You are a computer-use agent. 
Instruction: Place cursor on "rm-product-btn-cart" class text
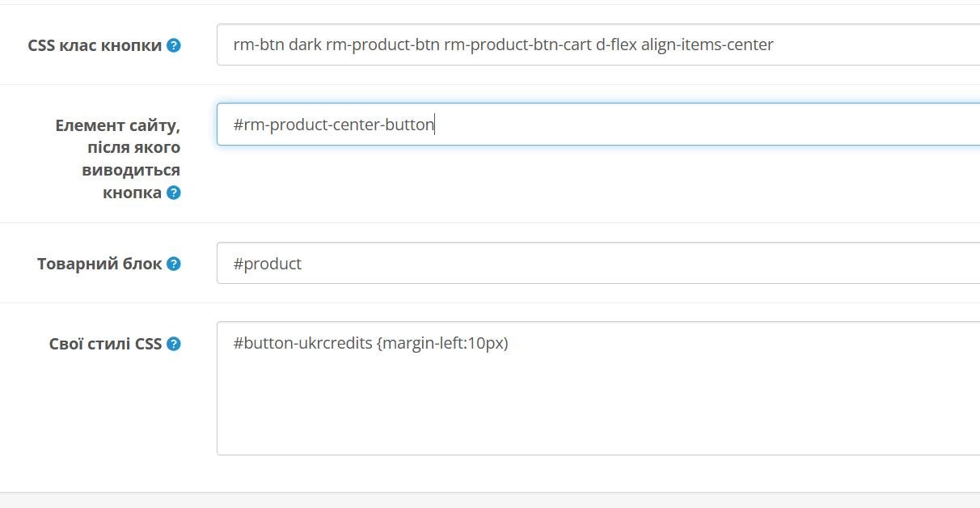tap(517, 44)
